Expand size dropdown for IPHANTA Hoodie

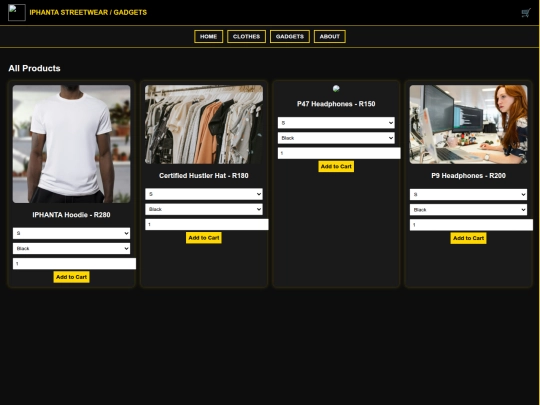click(72, 233)
